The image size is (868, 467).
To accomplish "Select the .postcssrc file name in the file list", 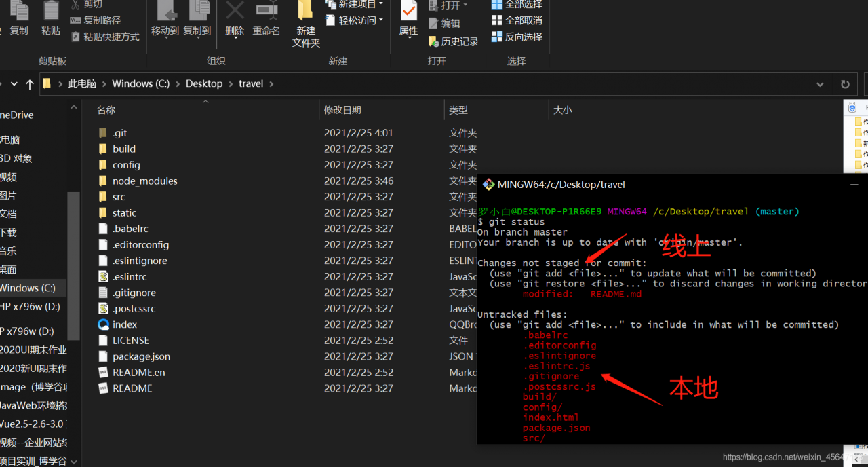I will pos(134,309).
